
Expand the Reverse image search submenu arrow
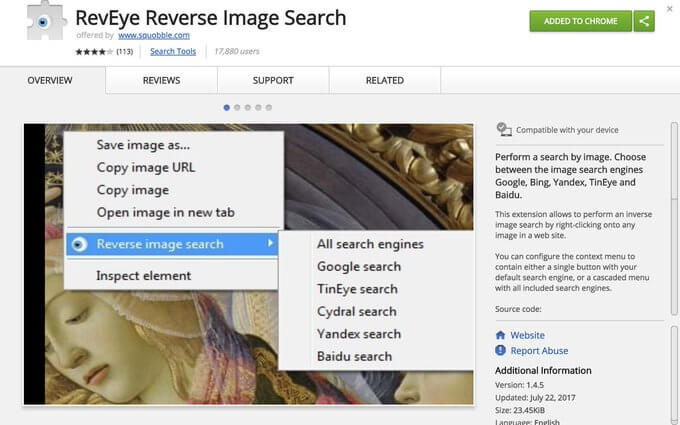coord(272,244)
